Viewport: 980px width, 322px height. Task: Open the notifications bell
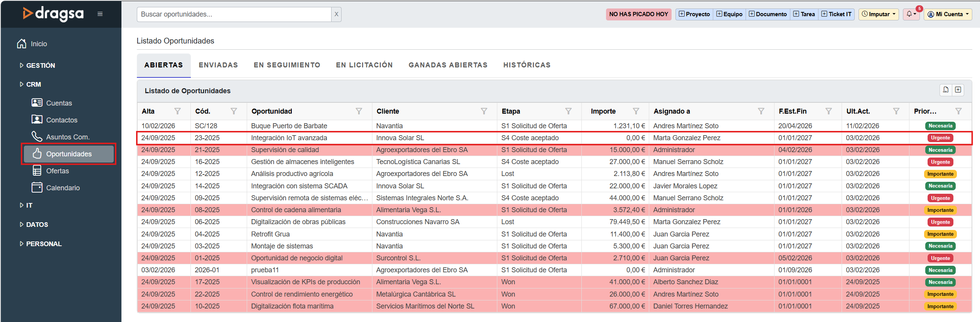pyautogui.click(x=911, y=14)
